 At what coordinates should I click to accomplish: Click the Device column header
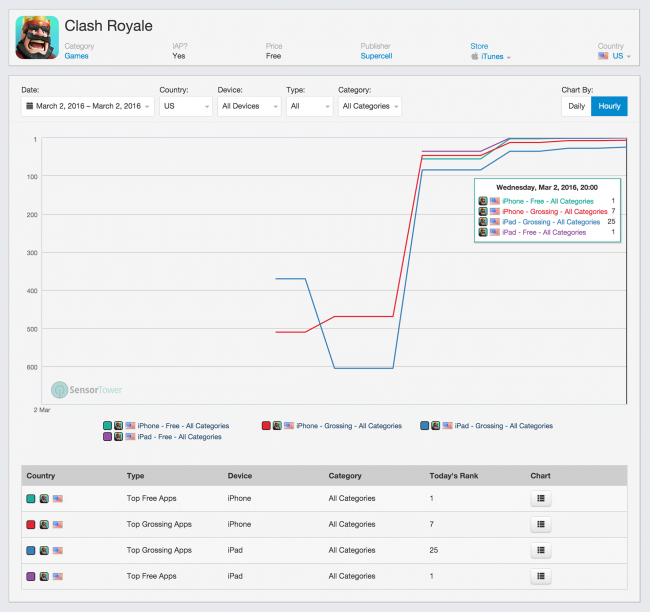click(240, 476)
